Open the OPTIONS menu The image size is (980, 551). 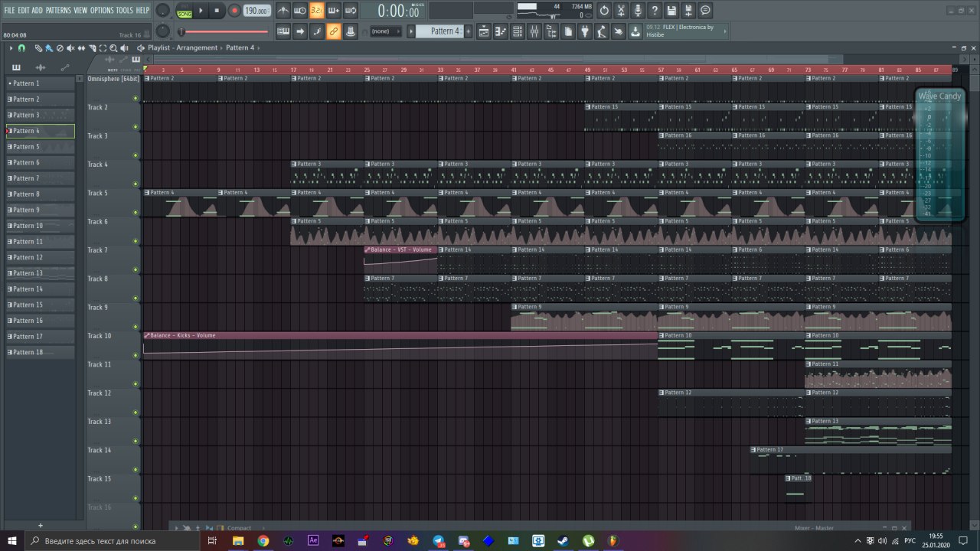click(102, 10)
